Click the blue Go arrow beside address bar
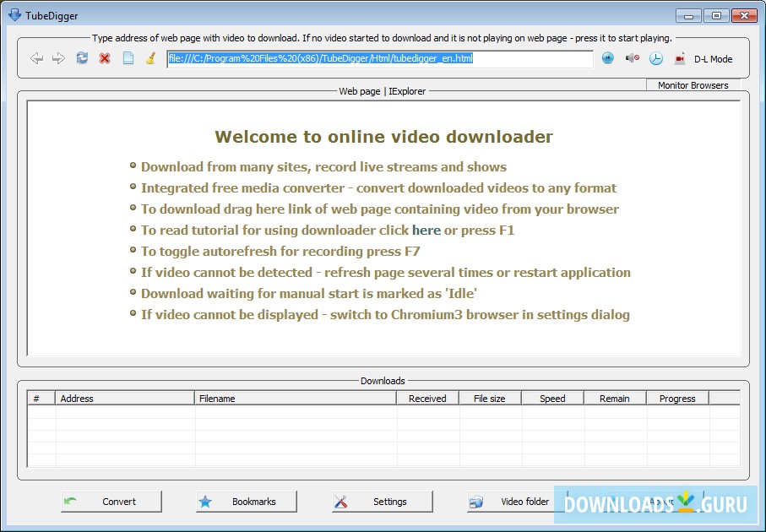 (x=608, y=58)
